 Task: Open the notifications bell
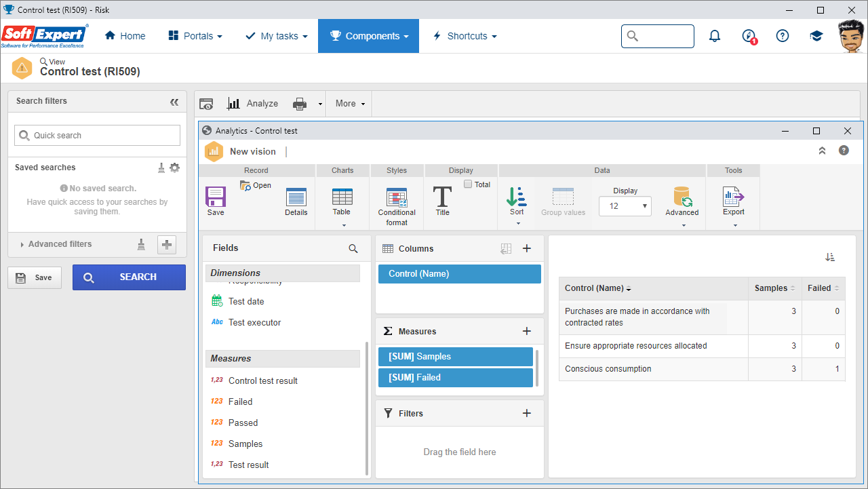pos(715,36)
